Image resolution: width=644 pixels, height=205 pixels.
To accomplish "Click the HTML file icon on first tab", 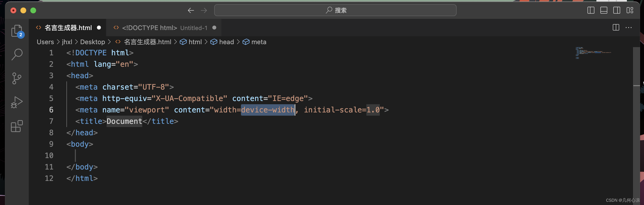I will (x=38, y=28).
